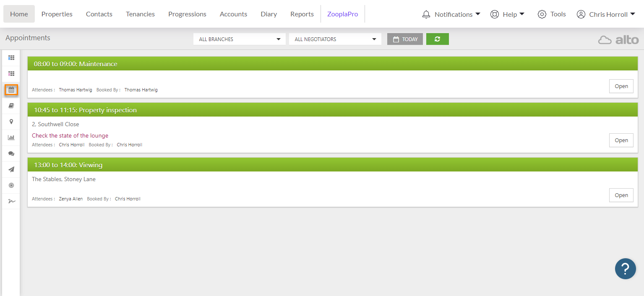Click the address The Stables, Stoney Lane
This screenshot has height=296, width=644.
coord(64,179)
